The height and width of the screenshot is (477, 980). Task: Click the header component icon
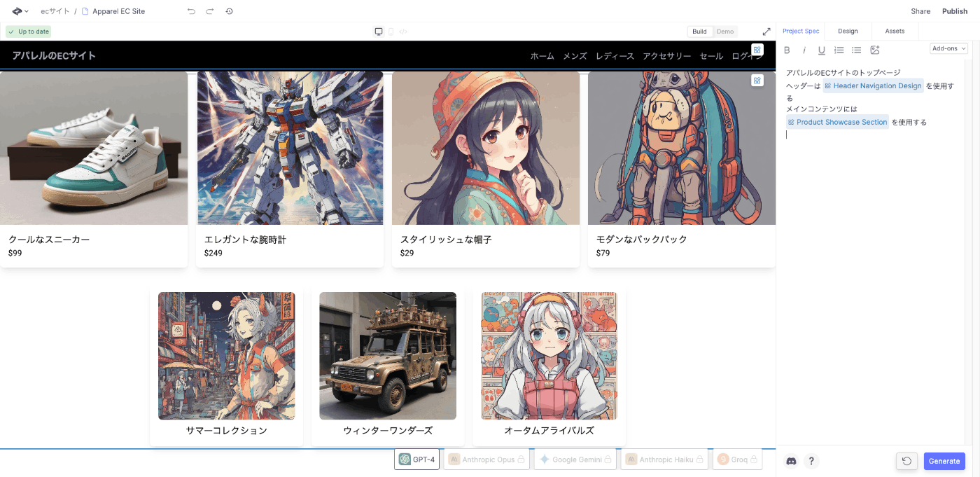pos(757,50)
